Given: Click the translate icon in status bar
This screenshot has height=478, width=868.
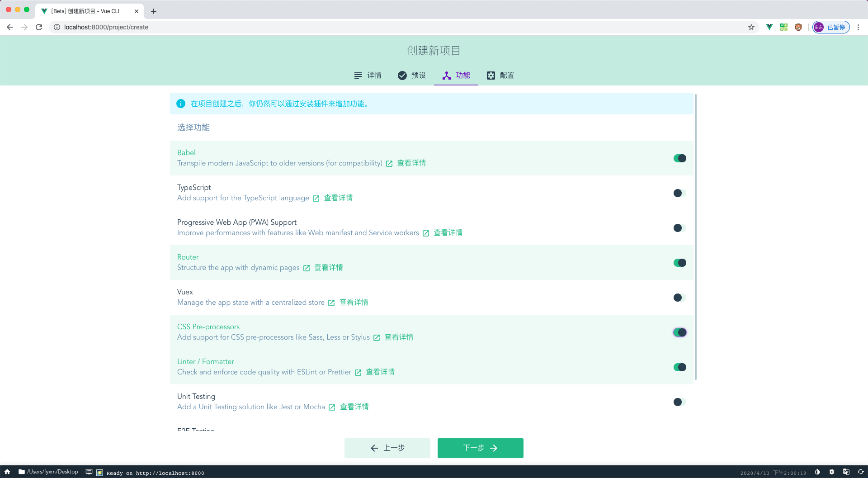Looking at the screenshot, I should [846, 472].
